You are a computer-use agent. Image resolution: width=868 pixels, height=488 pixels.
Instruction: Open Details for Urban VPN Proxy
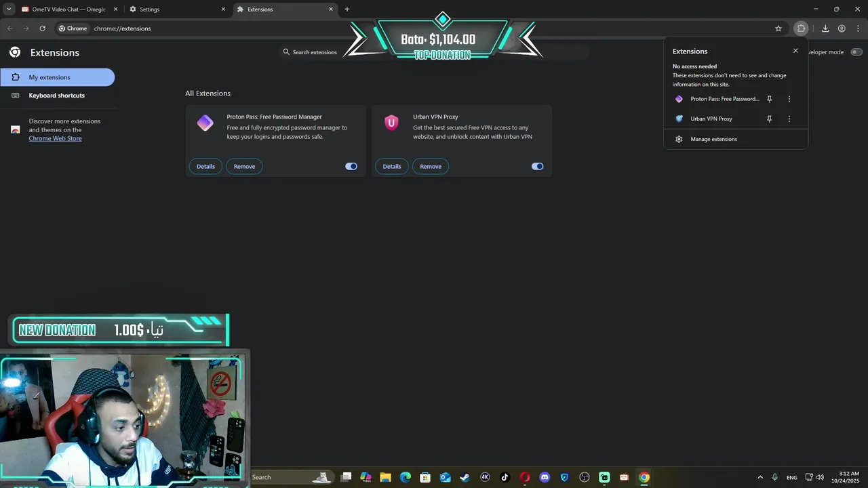392,166
